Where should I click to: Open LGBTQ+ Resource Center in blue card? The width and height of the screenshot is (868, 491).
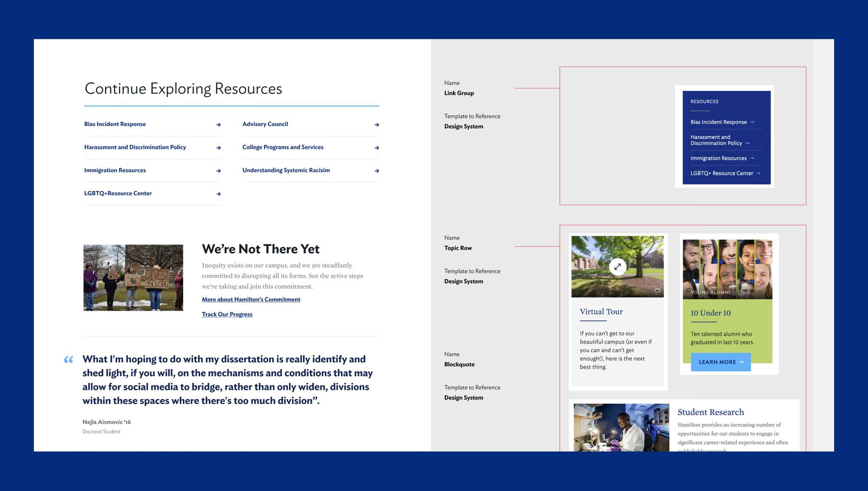coord(721,174)
